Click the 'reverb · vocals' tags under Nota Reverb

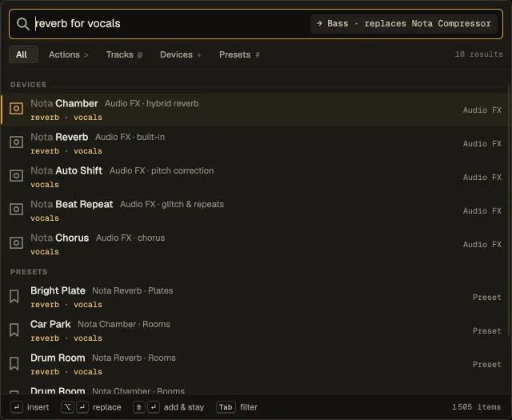[x=66, y=151]
